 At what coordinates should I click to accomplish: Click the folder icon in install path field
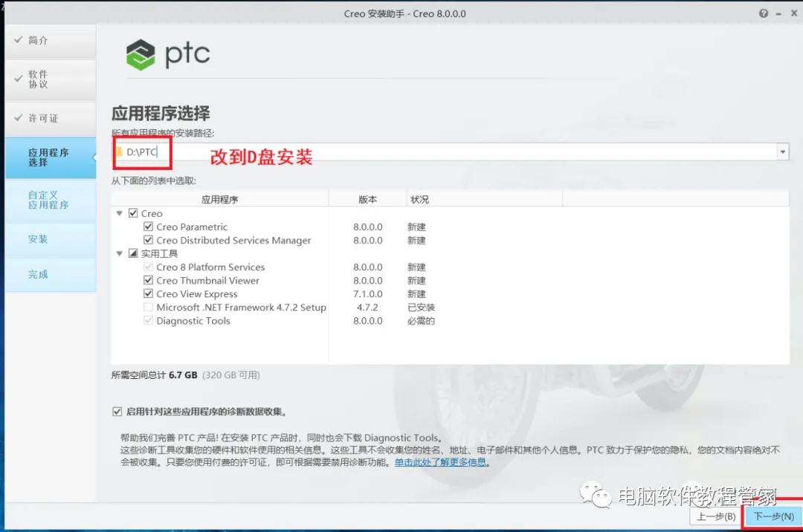pos(119,152)
